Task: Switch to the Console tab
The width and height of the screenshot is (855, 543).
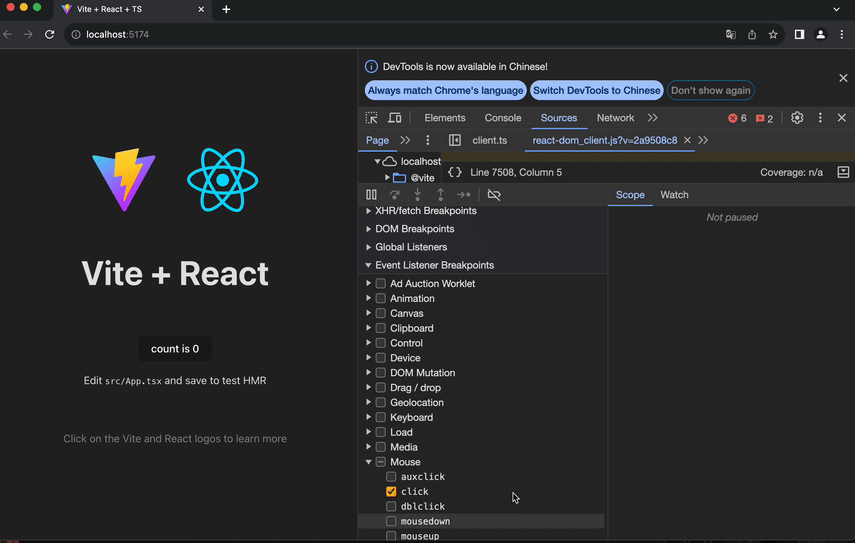Action: tap(503, 118)
